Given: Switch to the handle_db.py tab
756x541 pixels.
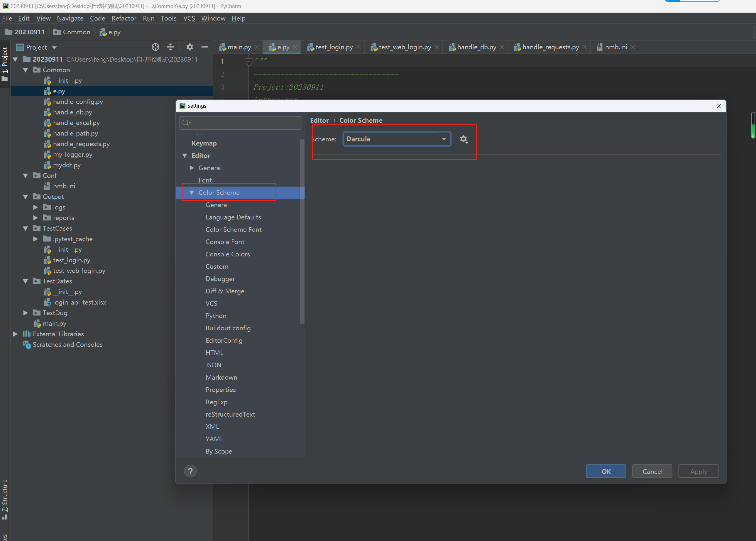Looking at the screenshot, I should click(x=476, y=47).
